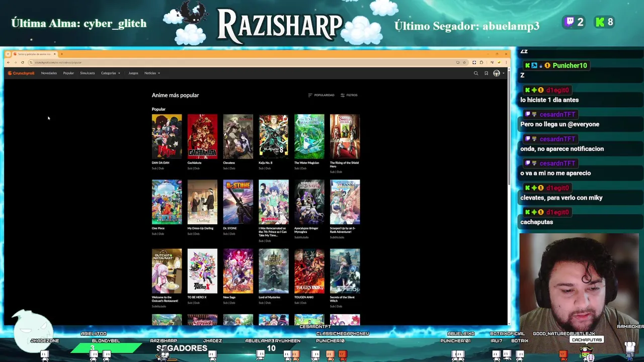Open the Juegos menu item
The height and width of the screenshot is (362, 644).
tap(133, 73)
